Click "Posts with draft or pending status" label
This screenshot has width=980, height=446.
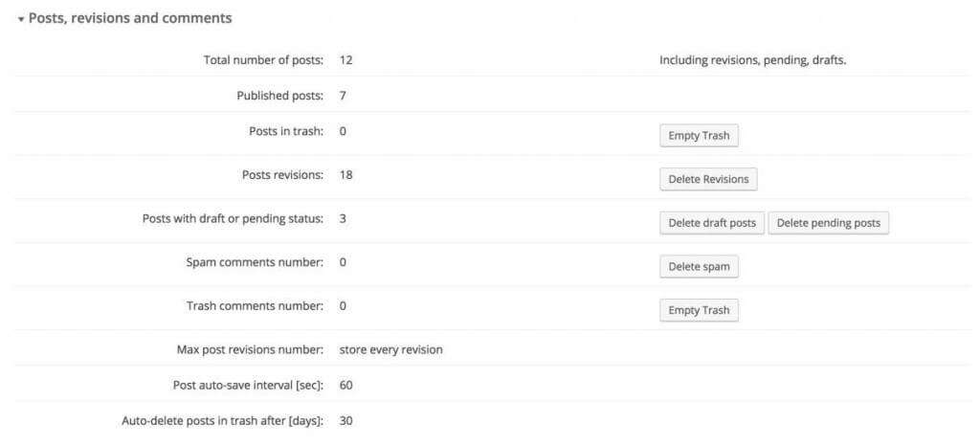(233, 219)
